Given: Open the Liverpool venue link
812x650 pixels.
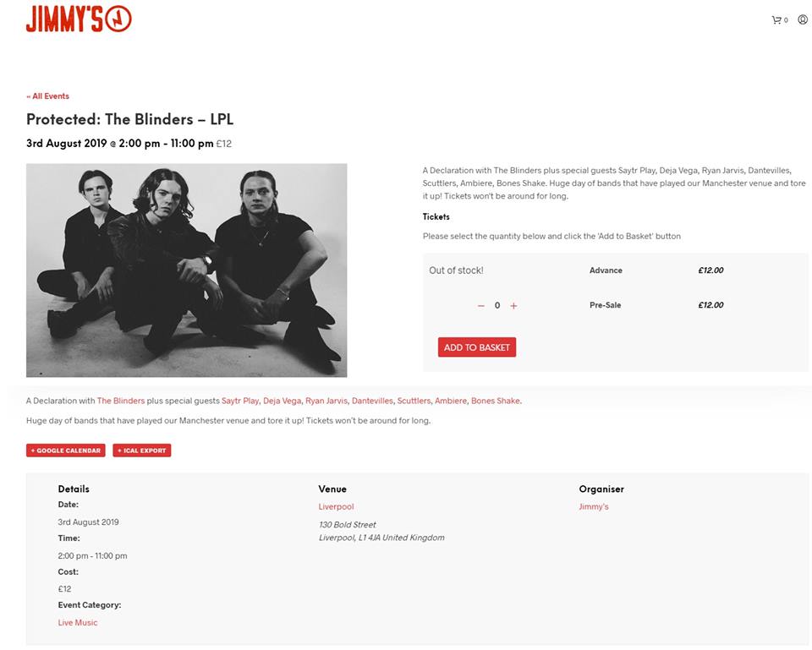Looking at the screenshot, I should 336,507.
